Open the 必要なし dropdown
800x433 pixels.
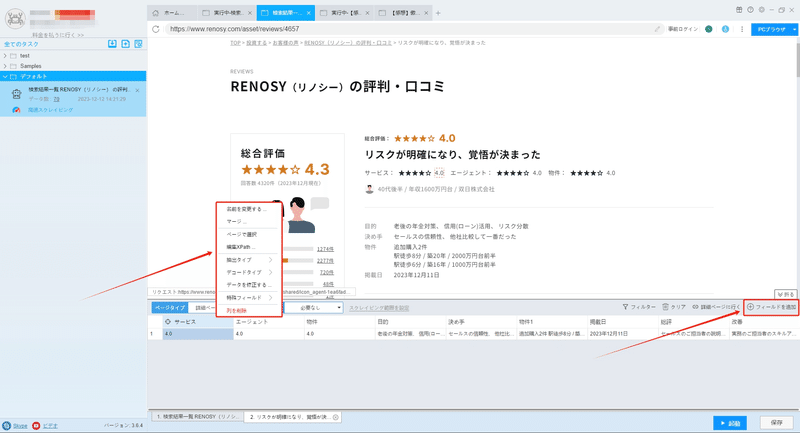click(x=313, y=308)
